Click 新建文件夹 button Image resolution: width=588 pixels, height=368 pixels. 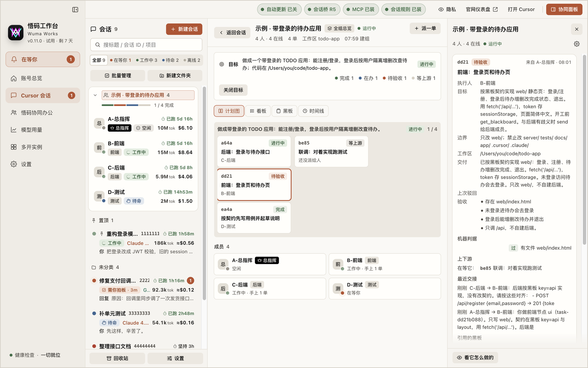[x=175, y=76]
